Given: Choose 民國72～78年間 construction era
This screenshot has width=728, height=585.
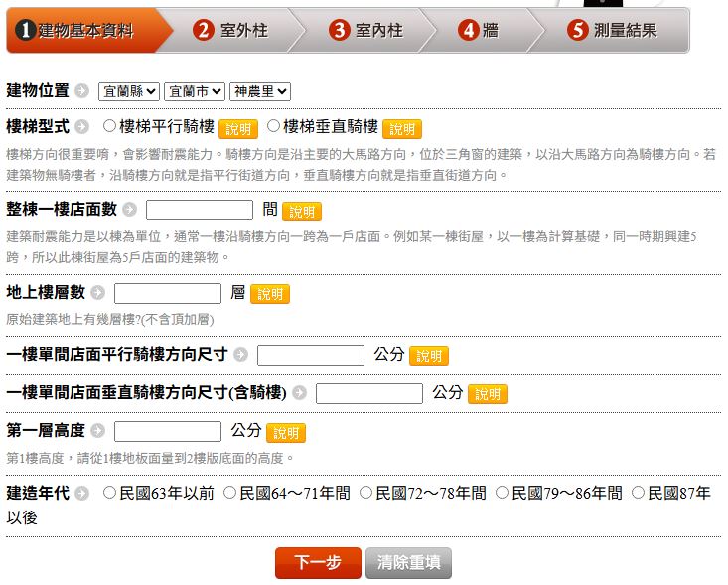Looking at the screenshot, I should click(x=366, y=493).
